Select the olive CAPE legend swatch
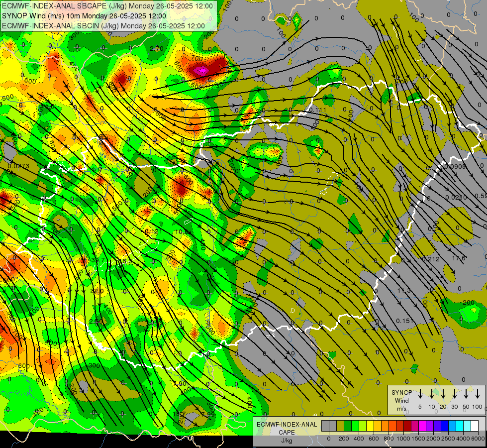487x448 pixels. (x=340, y=426)
